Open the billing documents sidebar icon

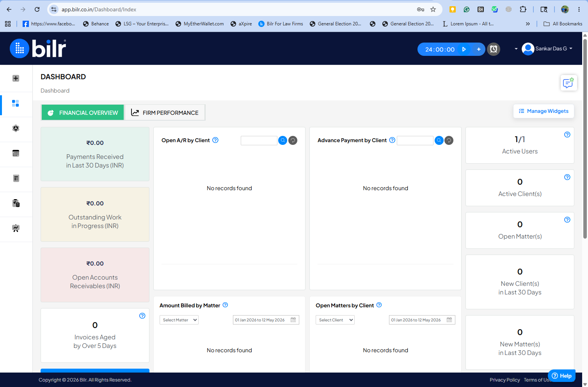16,203
